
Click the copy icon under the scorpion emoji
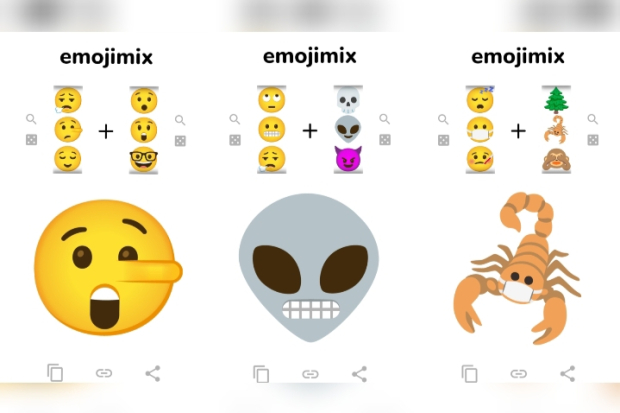click(469, 373)
